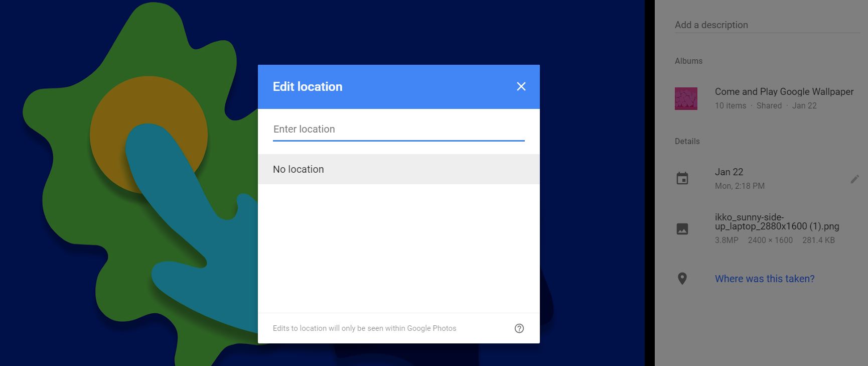This screenshot has height=366, width=868.
Task: Click the location pin icon
Action: tap(682, 279)
